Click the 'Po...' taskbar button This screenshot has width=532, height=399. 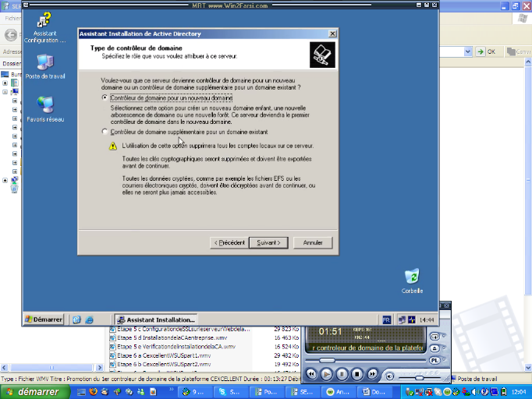[x=266, y=392]
